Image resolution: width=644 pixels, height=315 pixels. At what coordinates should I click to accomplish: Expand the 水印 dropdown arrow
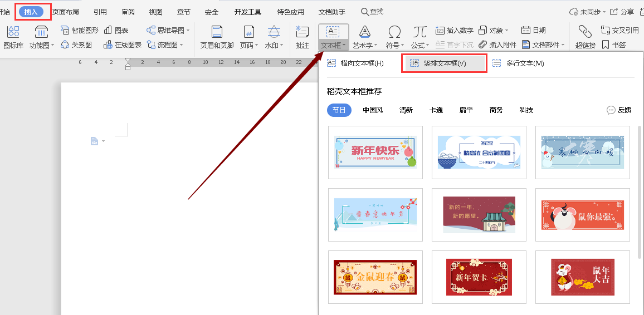(281, 46)
